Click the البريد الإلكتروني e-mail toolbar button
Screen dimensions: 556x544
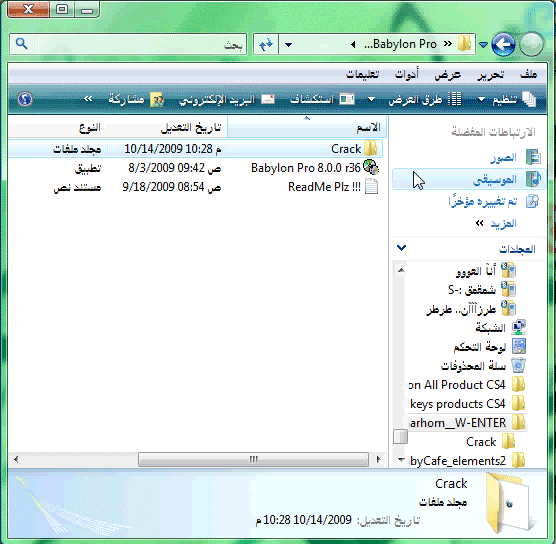pyautogui.click(x=227, y=100)
